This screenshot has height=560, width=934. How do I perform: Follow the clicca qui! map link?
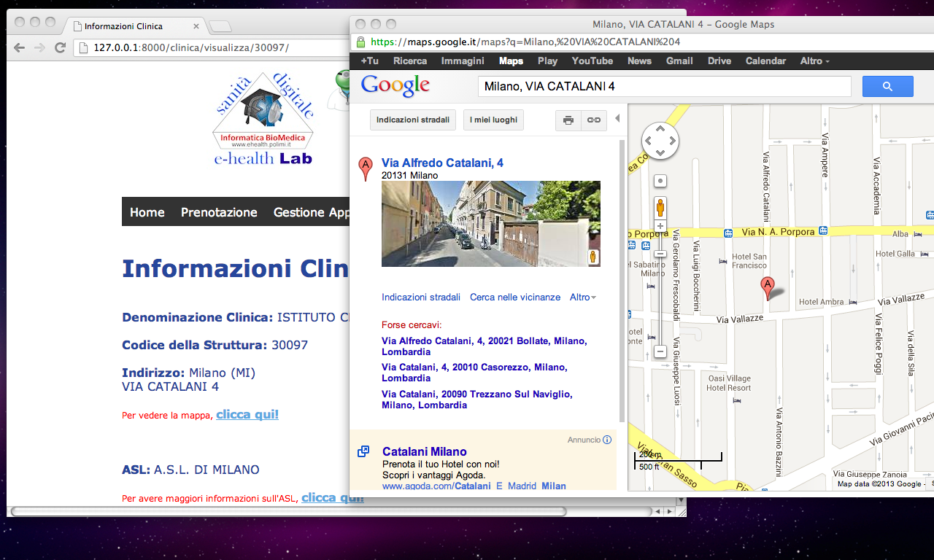click(x=247, y=413)
